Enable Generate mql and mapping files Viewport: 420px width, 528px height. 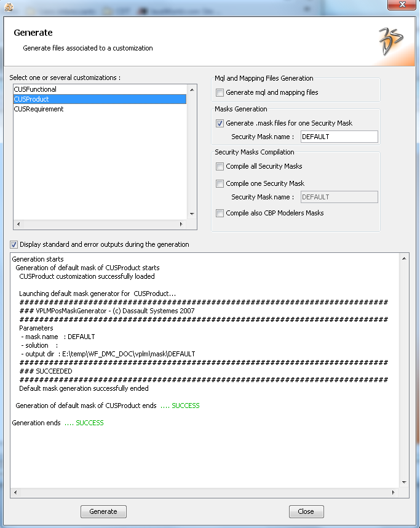pyautogui.click(x=220, y=92)
